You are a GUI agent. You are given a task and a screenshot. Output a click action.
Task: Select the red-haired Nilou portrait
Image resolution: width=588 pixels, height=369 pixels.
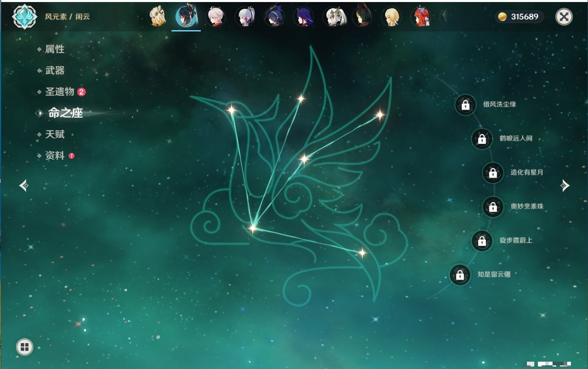click(421, 17)
